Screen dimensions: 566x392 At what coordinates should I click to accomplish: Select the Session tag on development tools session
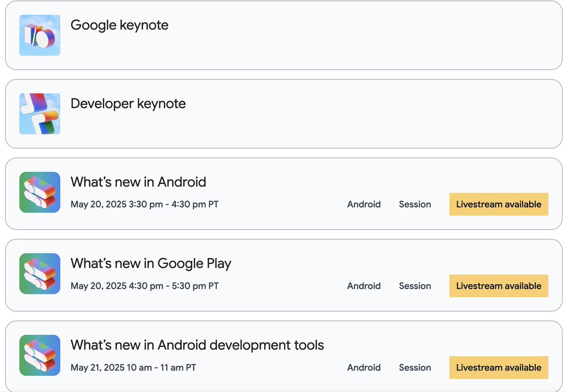pos(415,367)
